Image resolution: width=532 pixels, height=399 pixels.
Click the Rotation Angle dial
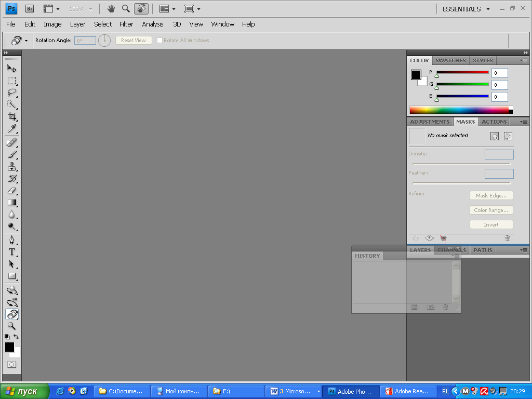(104, 41)
